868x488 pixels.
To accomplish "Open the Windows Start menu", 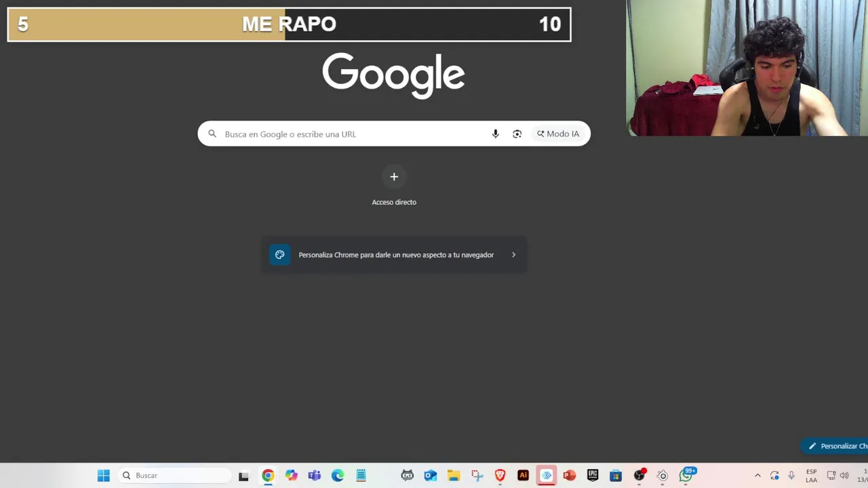I will coord(103,476).
